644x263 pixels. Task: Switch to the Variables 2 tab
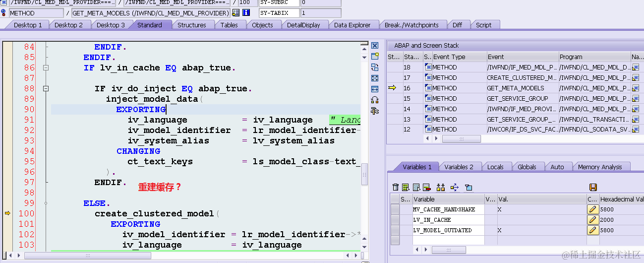click(459, 167)
